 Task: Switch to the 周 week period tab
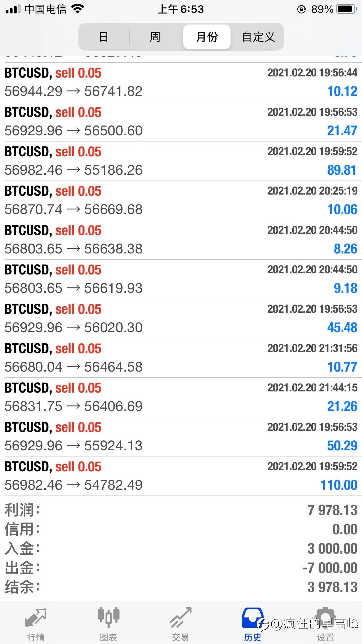tap(155, 37)
